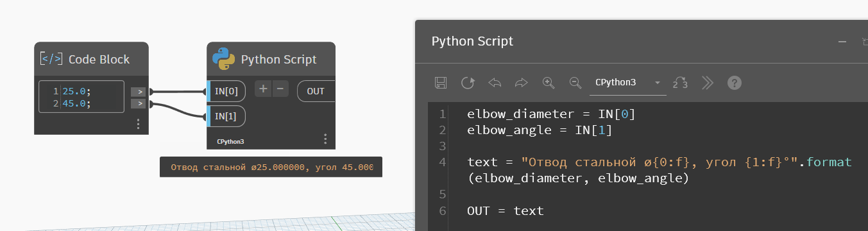Screen dimensions: 868x231
Task: Open the CPython3 engine dropdown
Action: coord(627,83)
